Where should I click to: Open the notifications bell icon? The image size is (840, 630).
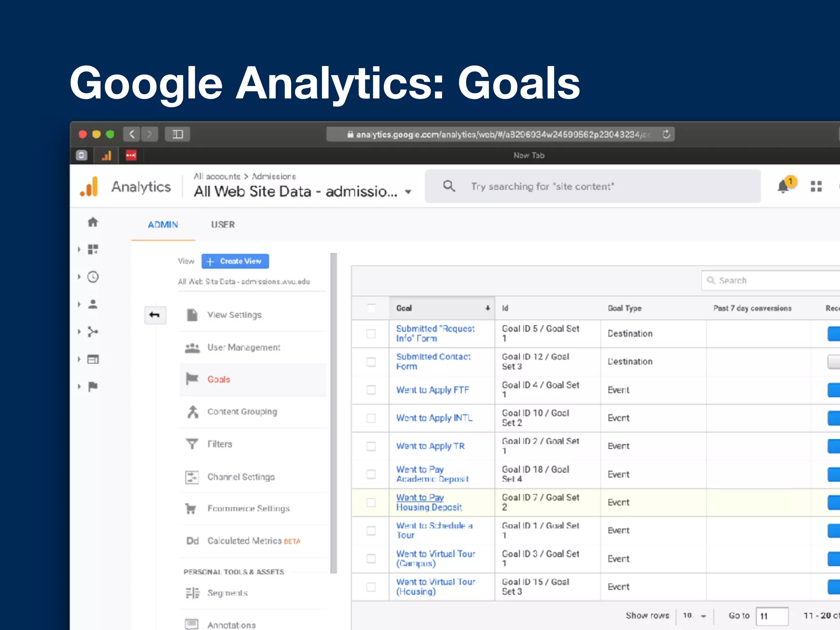point(783,187)
